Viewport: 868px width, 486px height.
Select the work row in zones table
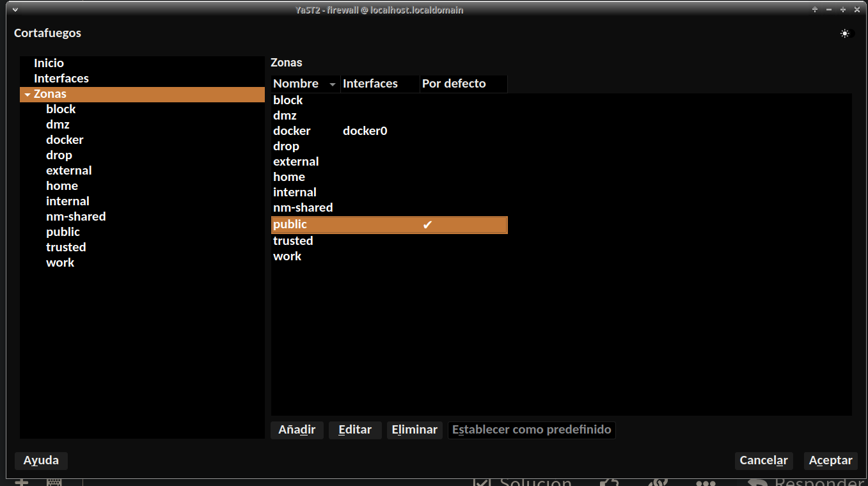click(287, 256)
